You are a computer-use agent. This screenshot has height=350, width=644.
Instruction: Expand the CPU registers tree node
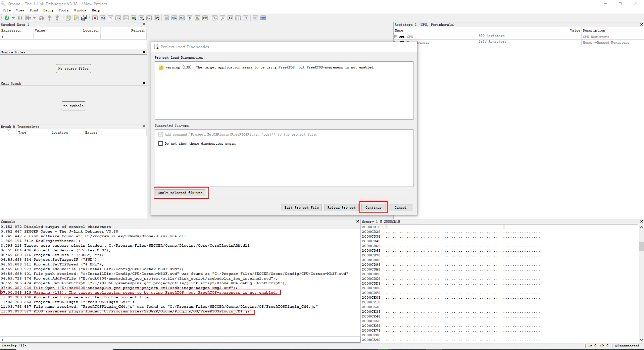(396, 37)
